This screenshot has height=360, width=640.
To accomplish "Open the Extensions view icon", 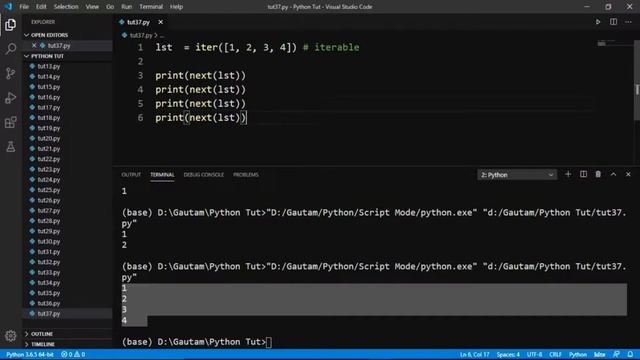I will [x=11, y=122].
